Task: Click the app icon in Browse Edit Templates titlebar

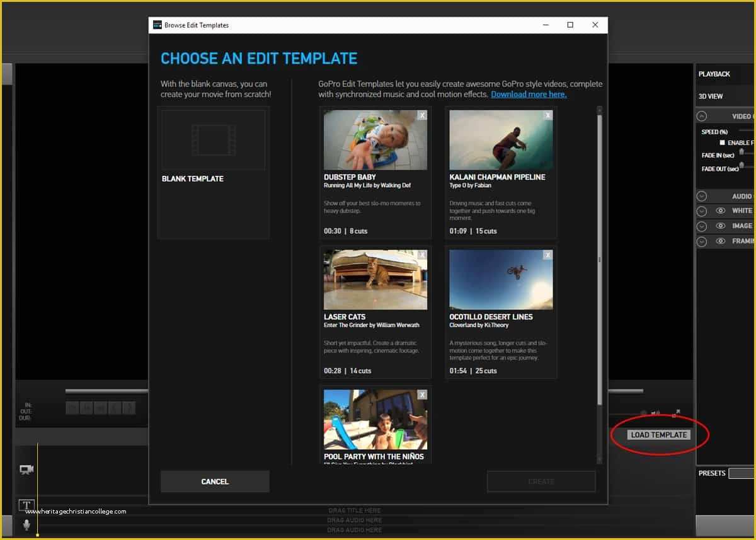Action: (157, 25)
